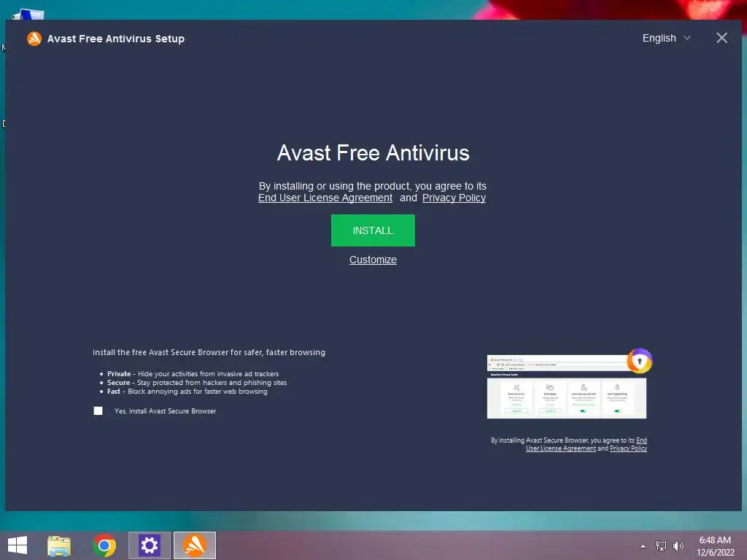
Task: Open the Windows Start menu
Action: (x=18, y=545)
